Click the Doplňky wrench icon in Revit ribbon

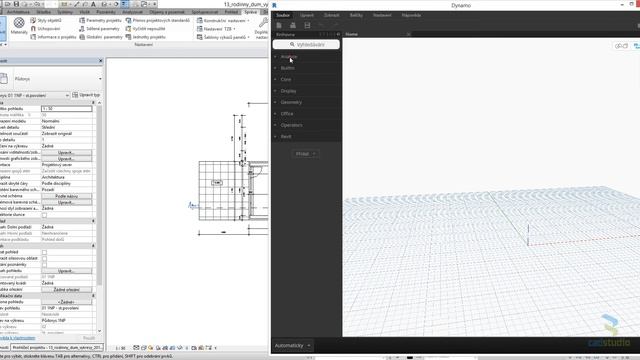click(263, 23)
